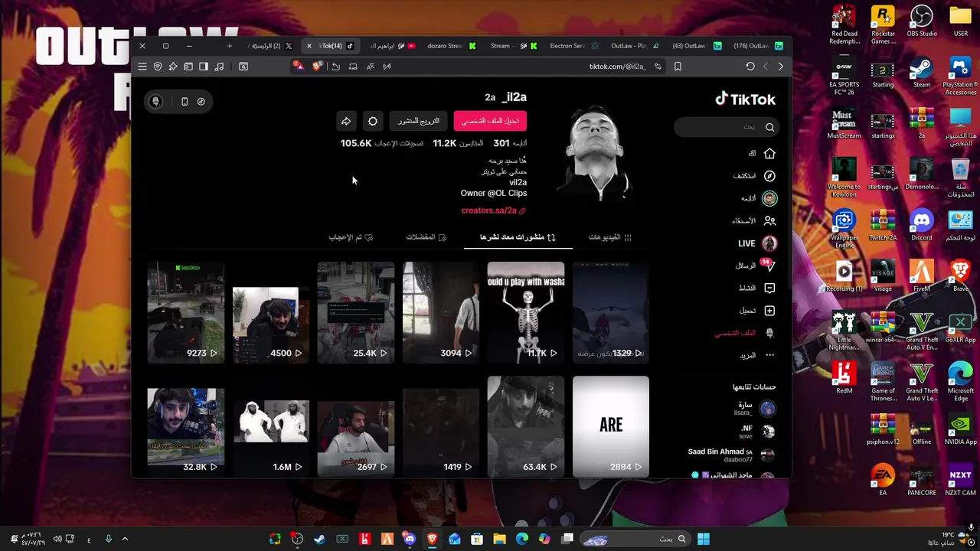Open FiveM desktop shortcut
980x551 pixels.
[x=921, y=277]
